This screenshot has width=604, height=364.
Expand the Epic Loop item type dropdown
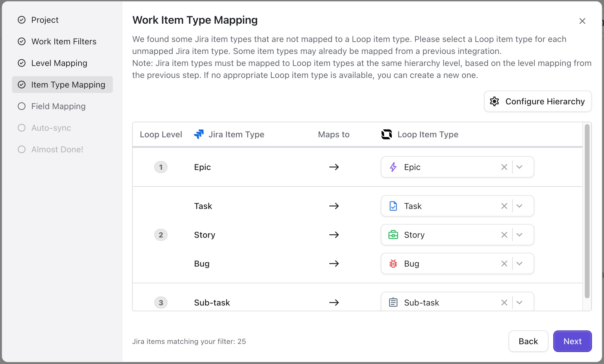[x=520, y=167]
